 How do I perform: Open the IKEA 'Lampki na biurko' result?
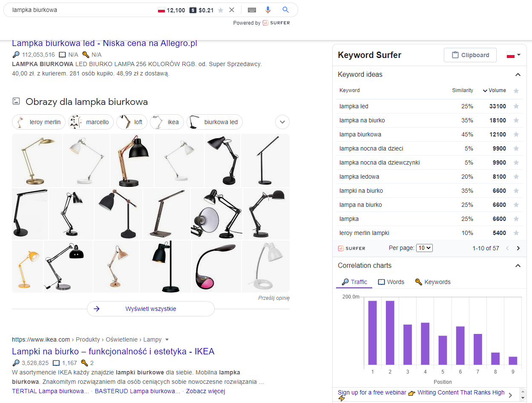(113, 351)
